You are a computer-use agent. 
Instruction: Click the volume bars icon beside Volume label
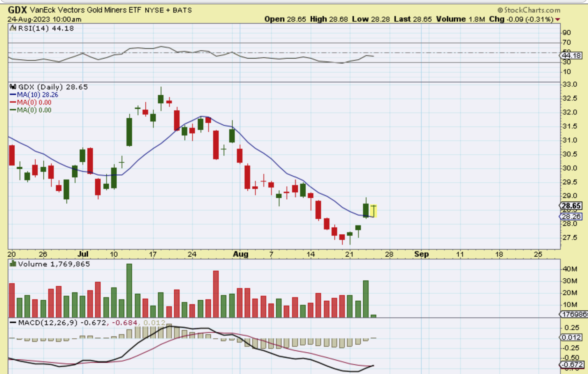[13, 264]
